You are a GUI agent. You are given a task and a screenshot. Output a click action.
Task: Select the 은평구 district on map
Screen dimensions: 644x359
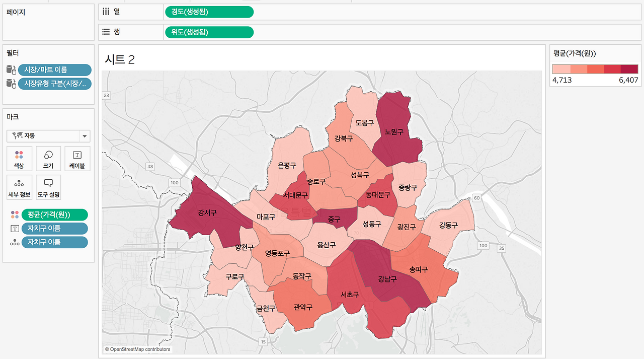(287, 165)
